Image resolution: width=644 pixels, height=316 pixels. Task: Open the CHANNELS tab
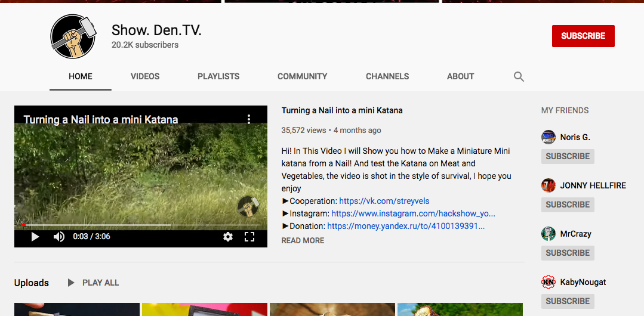pyautogui.click(x=387, y=77)
